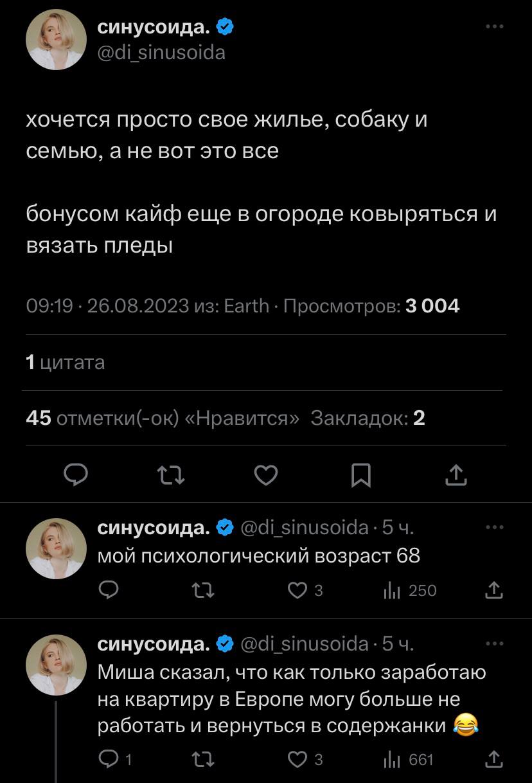532x783 pixels.
Task: Open more options on main tweet
Action: tap(494, 27)
